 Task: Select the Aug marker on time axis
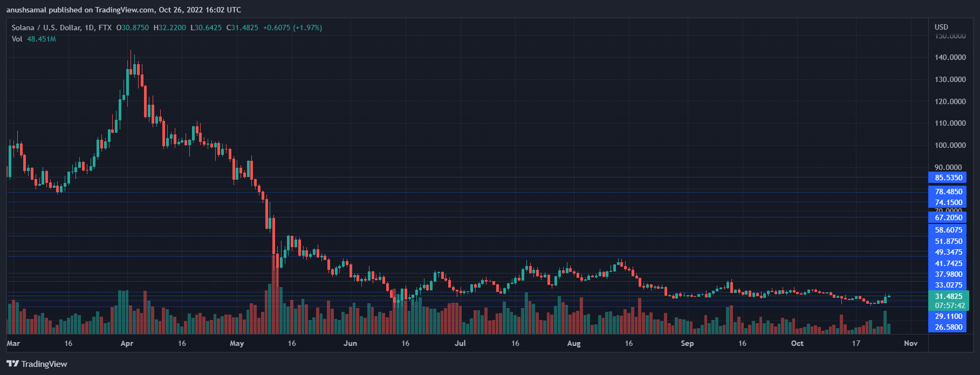(x=574, y=343)
